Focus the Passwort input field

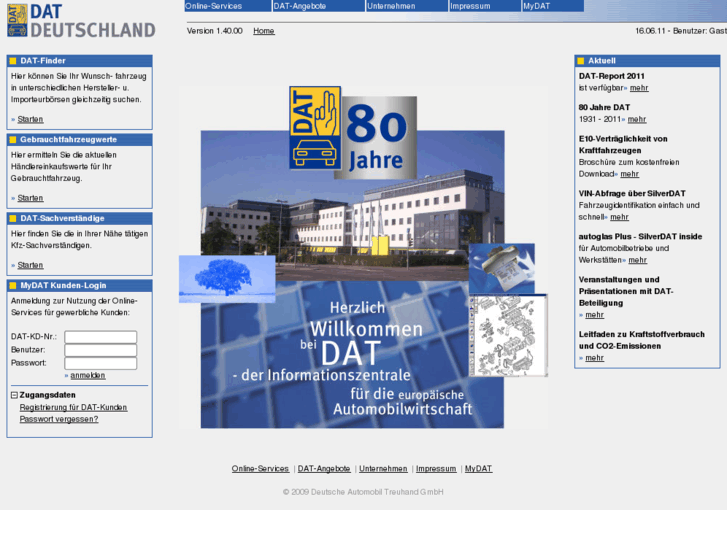[101, 363]
